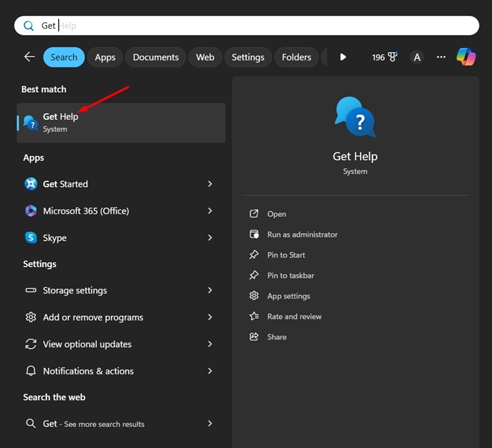The height and width of the screenshot is (448, 492).
Task: Open Notifications & actions result
Action: [x=121, y=371]
